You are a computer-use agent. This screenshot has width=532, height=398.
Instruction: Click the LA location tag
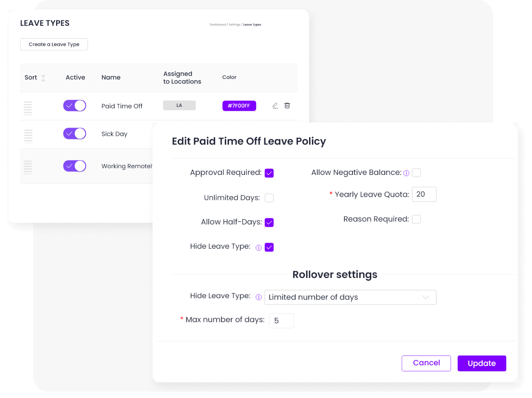(179, 105)
